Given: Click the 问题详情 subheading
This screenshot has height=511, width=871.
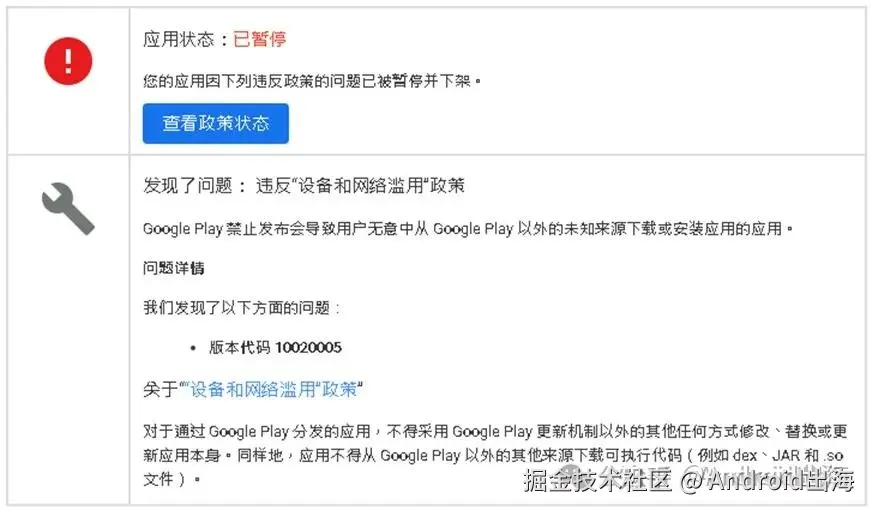Looking at the screenshot, I should tap(174, 268).
